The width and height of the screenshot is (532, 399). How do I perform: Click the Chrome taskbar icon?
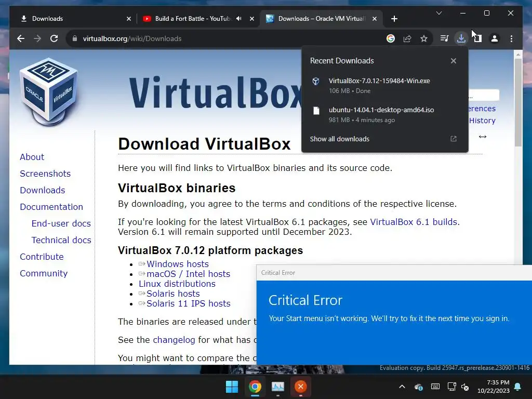point(255,387)
